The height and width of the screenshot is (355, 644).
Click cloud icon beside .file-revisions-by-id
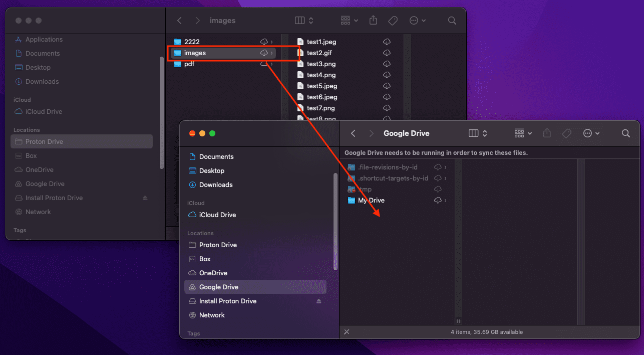[x=438, y=167]
